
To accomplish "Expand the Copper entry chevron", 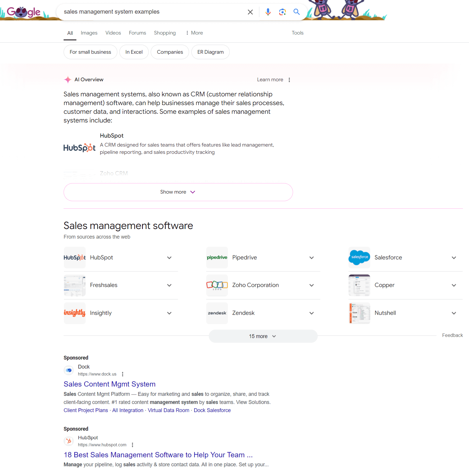I will (454, 285).
